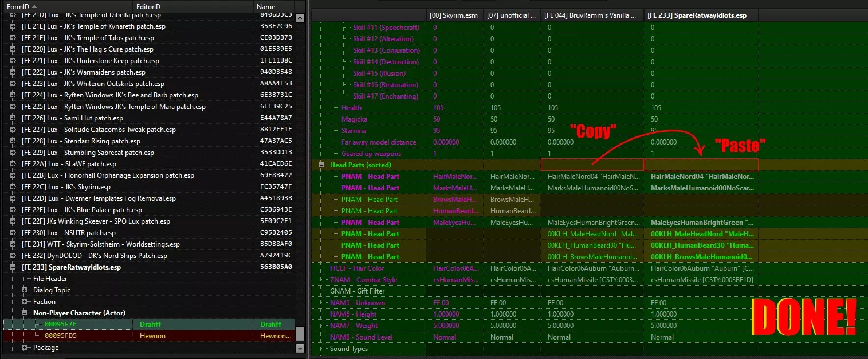Select [FE 223] Lux - JK's Whiterun Outskirts patch.esp
The height and width of the screenshot is (359, 868).
93,84
